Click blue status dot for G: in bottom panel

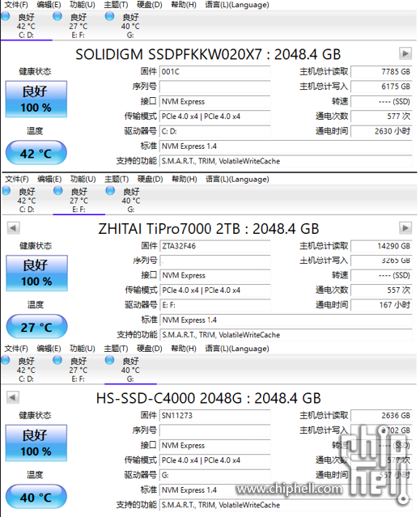pos(109,360)
